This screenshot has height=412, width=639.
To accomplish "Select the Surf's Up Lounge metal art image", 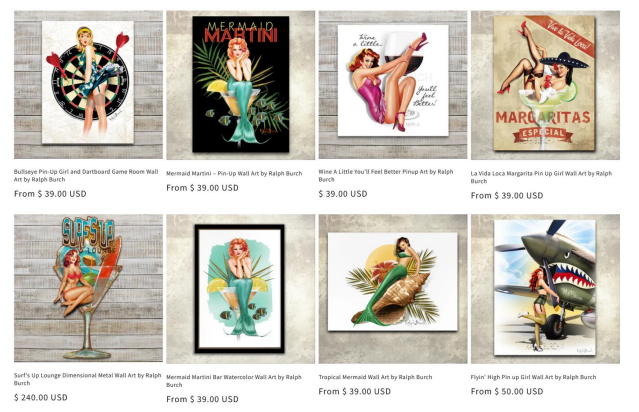I will (x=88, y=288).
